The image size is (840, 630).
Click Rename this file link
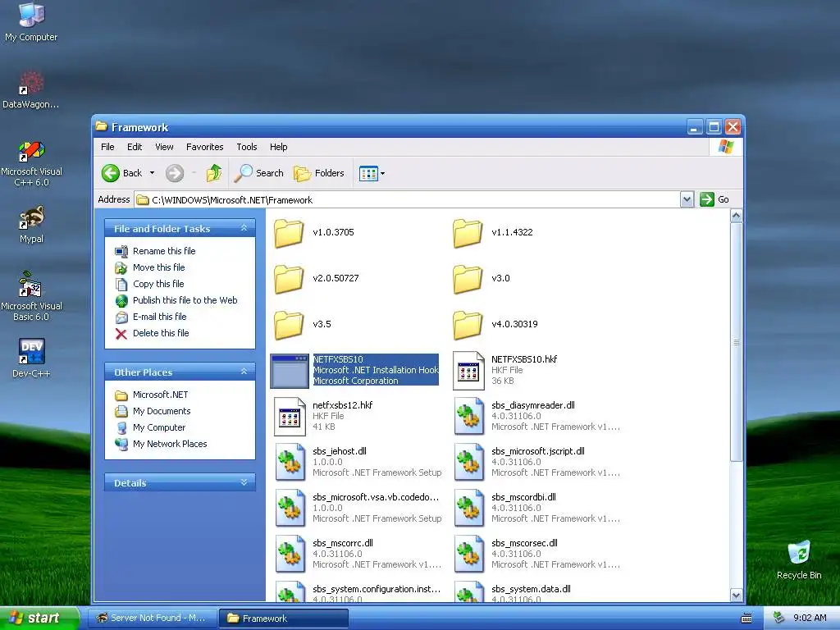(x=164, y=251)
